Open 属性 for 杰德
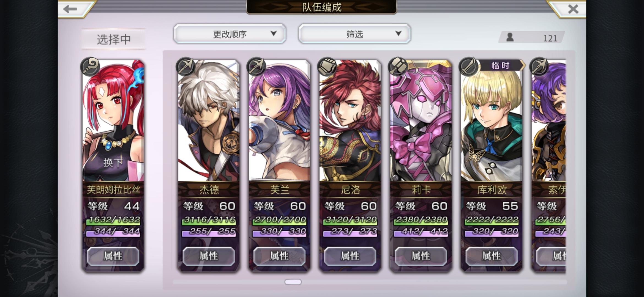The height and width of the screenshot is (297, 644). 209,256
